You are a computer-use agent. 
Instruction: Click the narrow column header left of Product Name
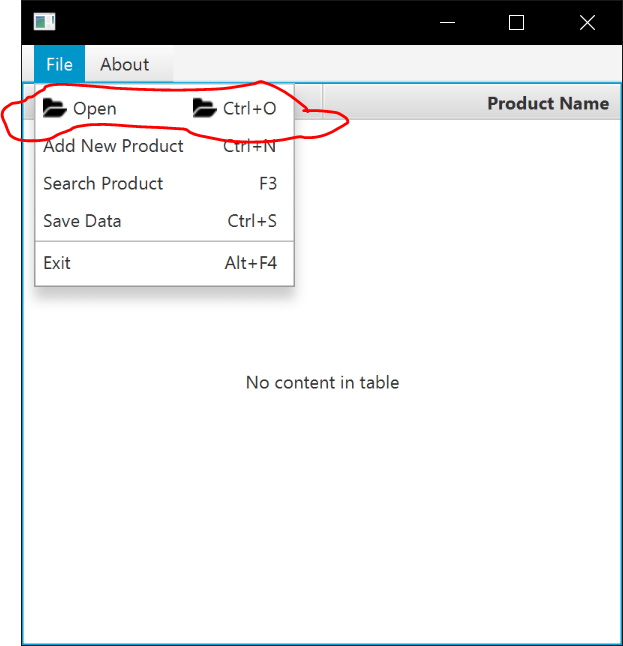pos(308,103)
